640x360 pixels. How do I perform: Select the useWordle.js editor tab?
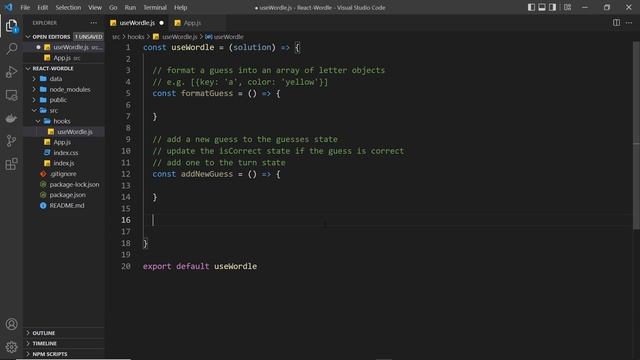[x=137, y=23]
